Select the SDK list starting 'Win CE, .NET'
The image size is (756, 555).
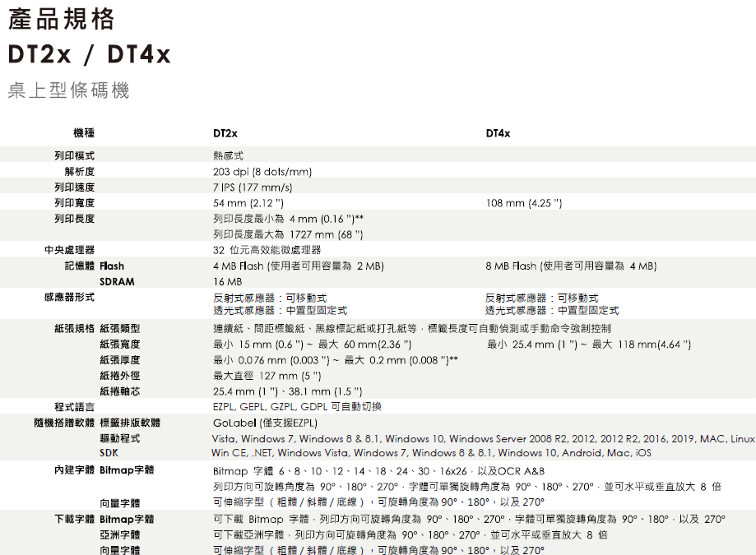point(432,453)
